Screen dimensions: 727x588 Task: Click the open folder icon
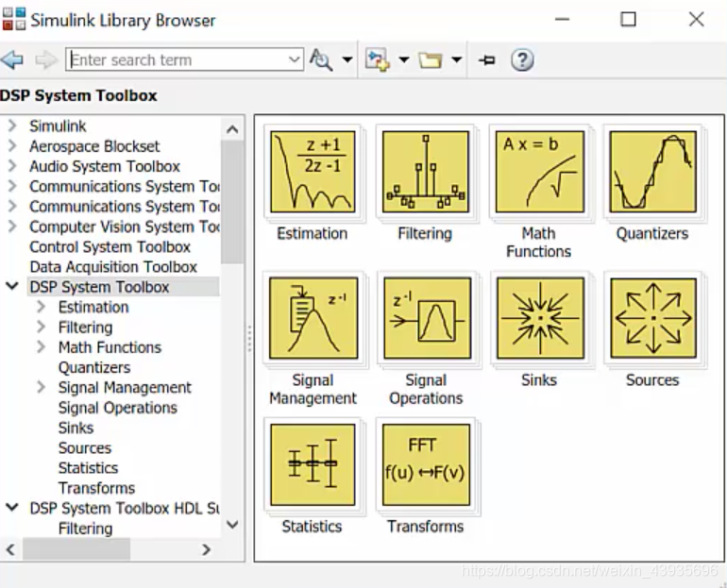pyautogui.click(x=430, y=60)
